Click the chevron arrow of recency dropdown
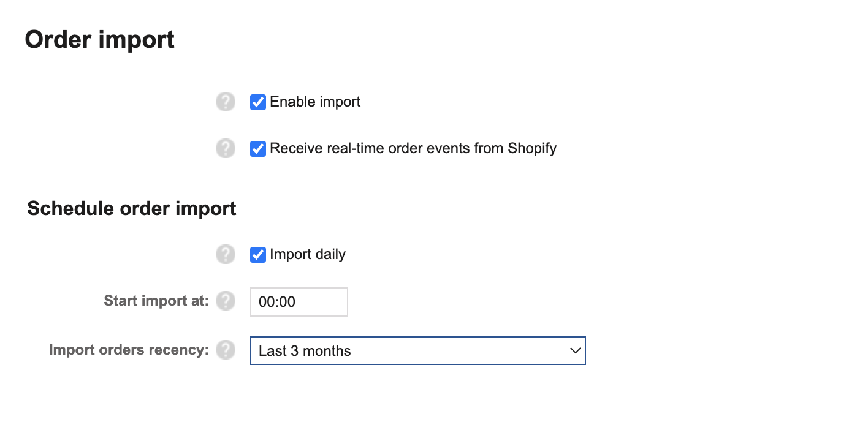 tap(575, 350)
